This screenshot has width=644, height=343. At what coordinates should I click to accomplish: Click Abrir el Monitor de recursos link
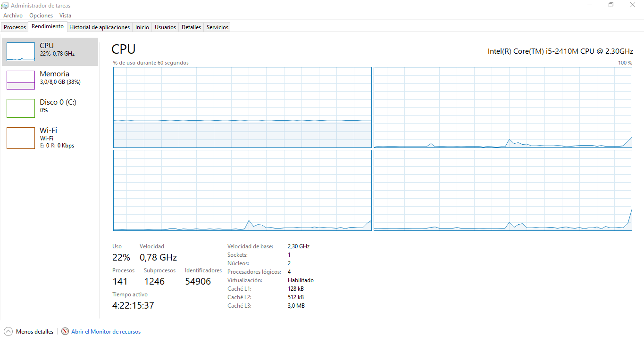click(106, 332)
